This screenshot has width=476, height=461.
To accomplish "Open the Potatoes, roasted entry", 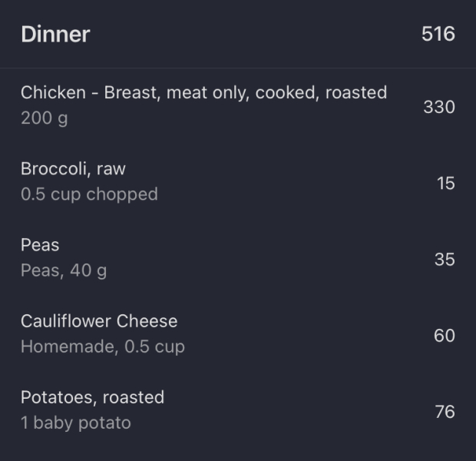I will tap(92, 396).
